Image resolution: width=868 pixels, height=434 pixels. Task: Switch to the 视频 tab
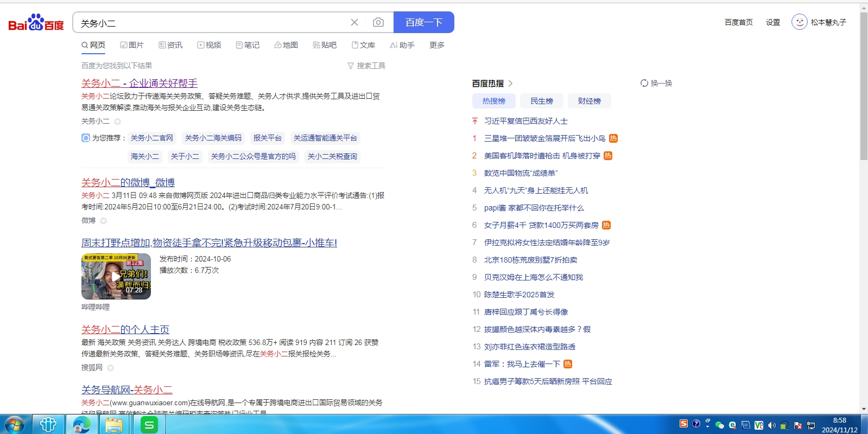tap(209, 45)
